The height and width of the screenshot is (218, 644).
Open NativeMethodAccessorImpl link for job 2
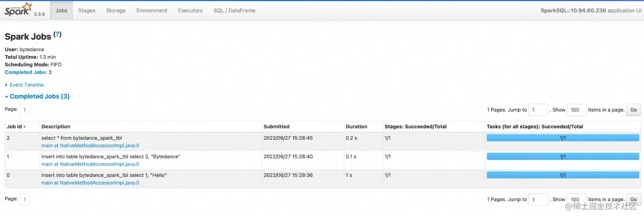click(x=90, y=145)
